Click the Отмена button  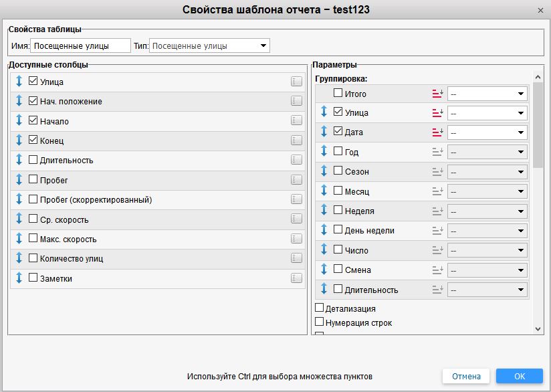[x=466, y=376]
